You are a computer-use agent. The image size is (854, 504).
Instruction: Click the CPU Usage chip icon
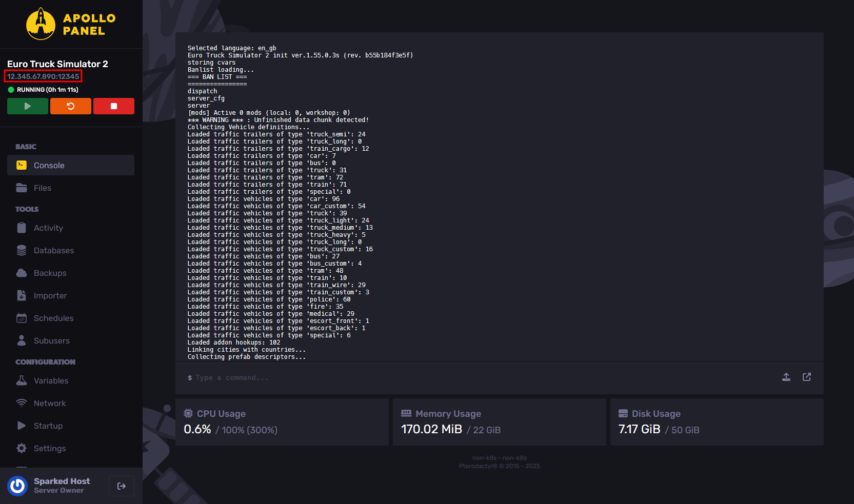(x=188, y=413)
